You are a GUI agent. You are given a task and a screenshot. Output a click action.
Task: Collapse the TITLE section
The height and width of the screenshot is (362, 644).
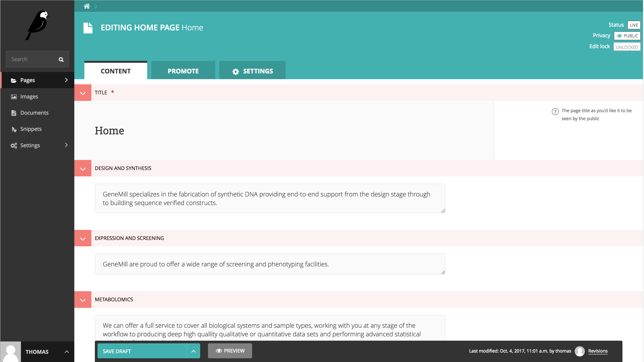click(83, 92)
